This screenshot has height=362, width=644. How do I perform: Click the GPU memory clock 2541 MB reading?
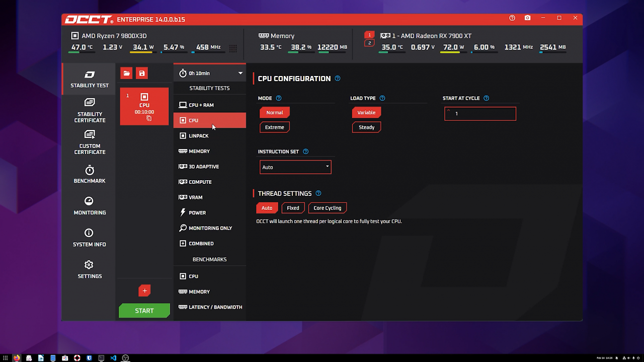coord(553,47)
